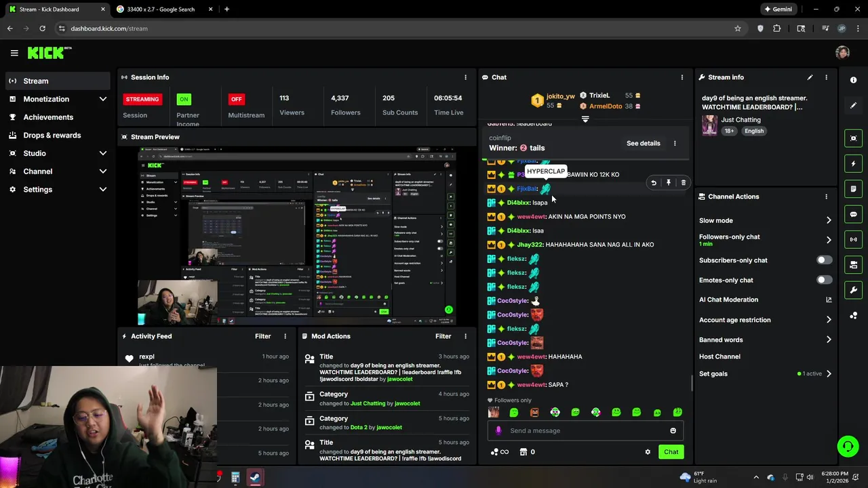
Task: Toggle mod actions document icon in sidebar
Action: [x=853, y=188]
